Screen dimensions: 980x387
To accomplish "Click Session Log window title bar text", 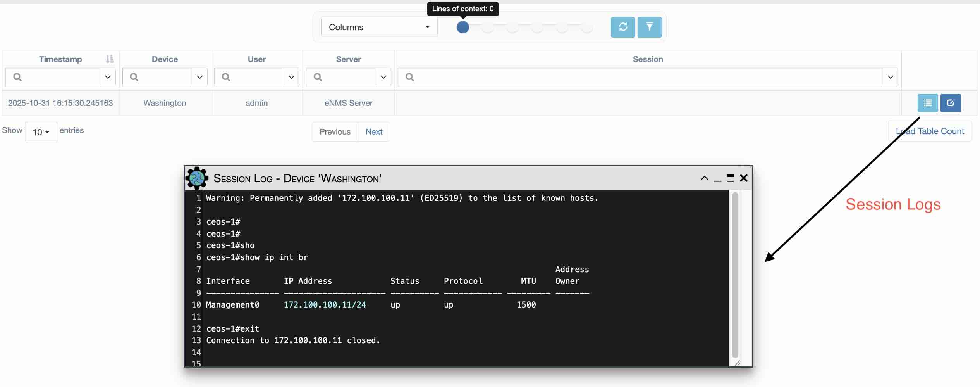I will (297, 178).
